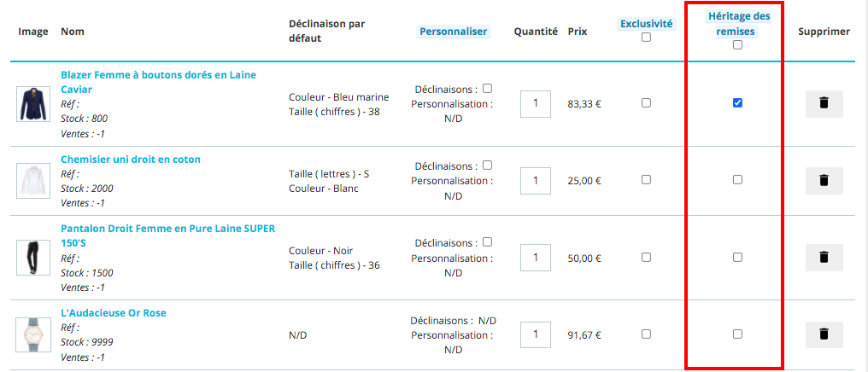This screenshot has height=372, width=868.
Task: Click the Héritage des remises header label
Action: [x=738, y=25]
